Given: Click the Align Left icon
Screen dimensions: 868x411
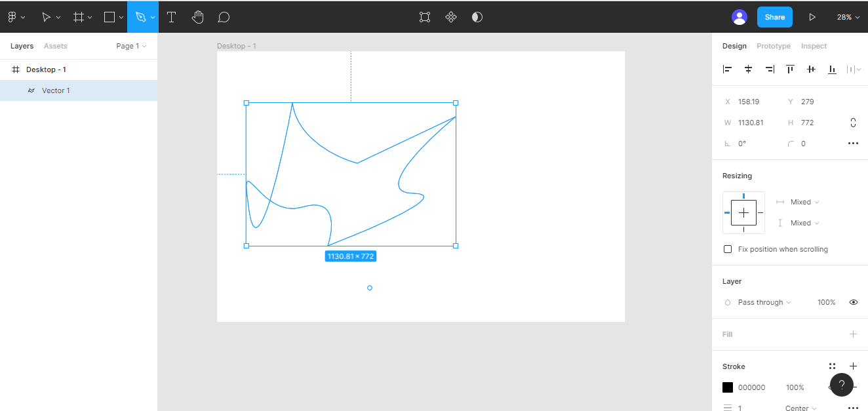Looking at the screenshot, I should tap(727, 69).
